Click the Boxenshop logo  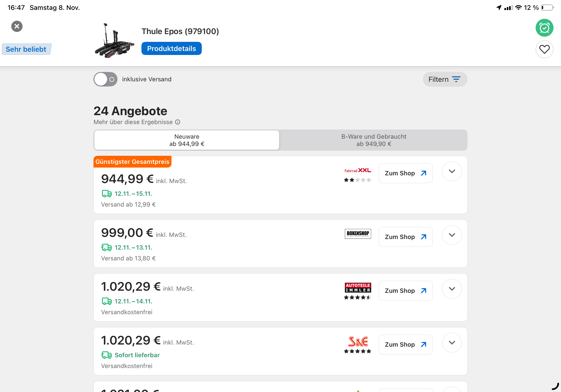(358, 234)
